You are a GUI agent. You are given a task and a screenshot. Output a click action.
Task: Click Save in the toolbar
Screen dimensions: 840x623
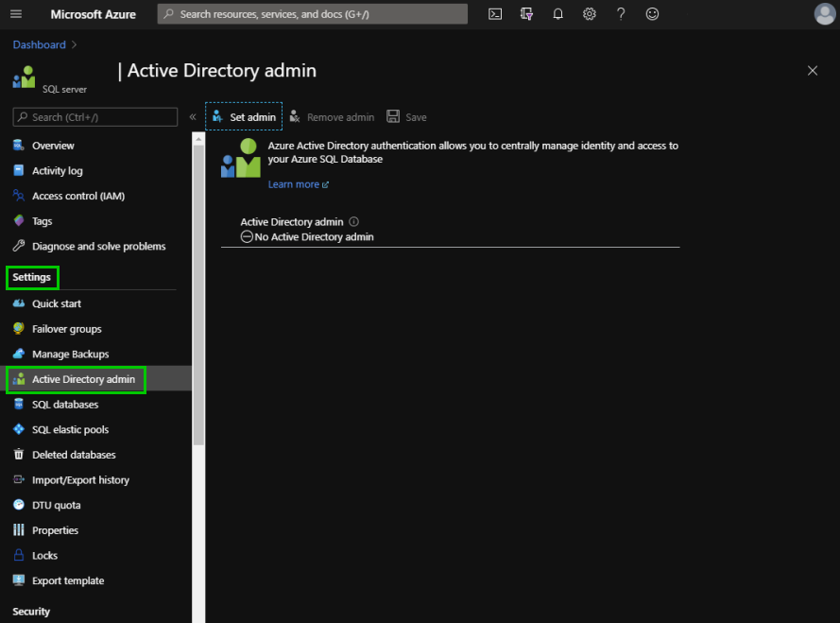coord(406,116)
